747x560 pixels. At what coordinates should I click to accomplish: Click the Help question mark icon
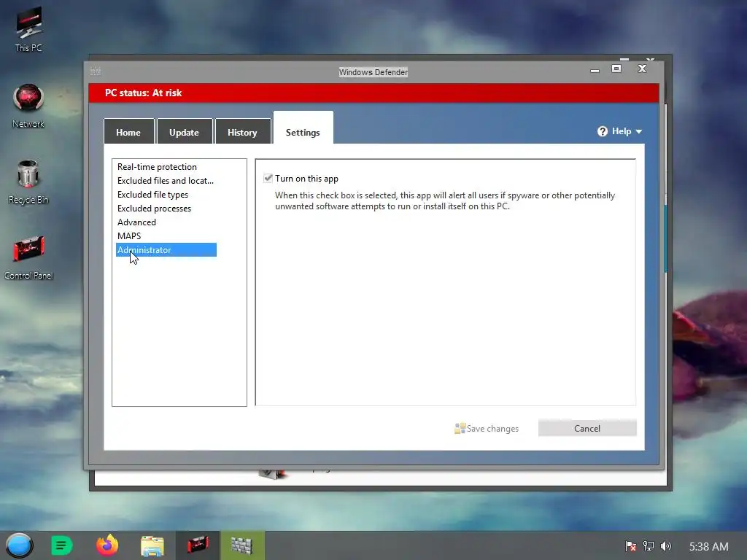click(602, 131)
